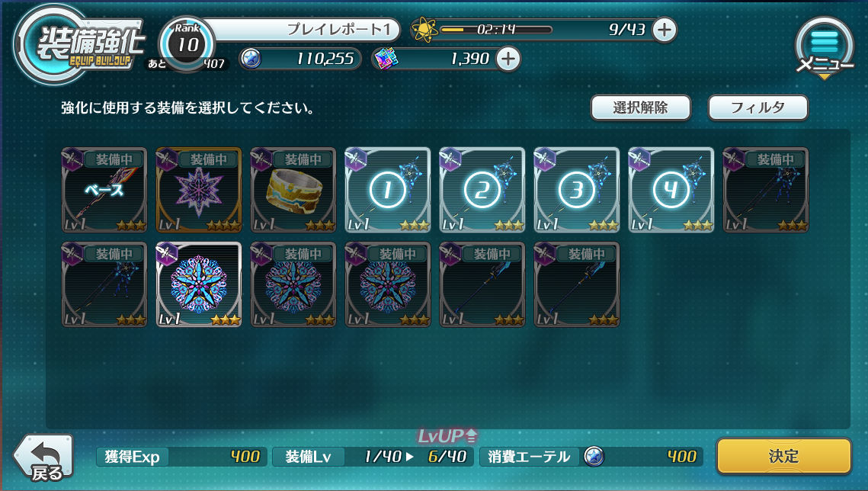Click the ether coin icon beside 110,255
Screen dimensions: 868x491
point(251,59)
